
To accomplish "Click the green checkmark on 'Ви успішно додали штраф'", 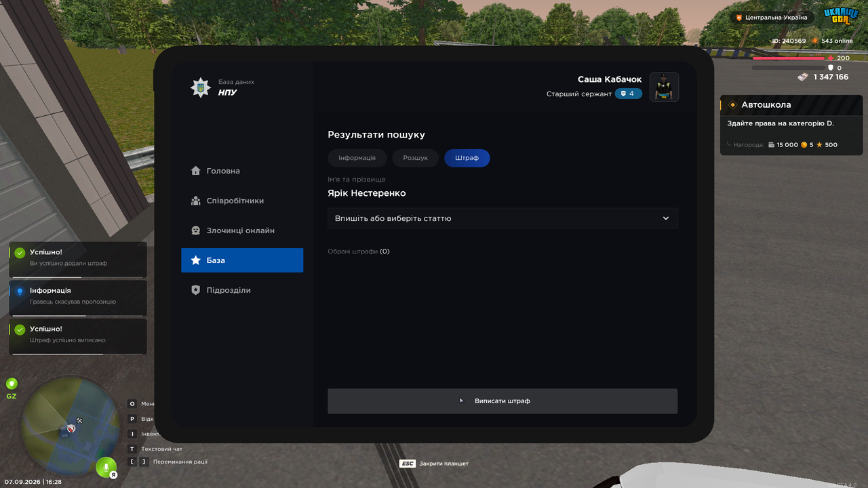I will (x=20, y=253).
